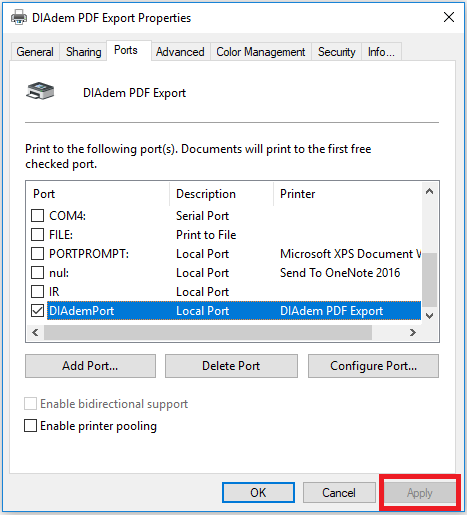Click Local Port description in nul: row
467x515 pixels.
(x=203, y=273)
